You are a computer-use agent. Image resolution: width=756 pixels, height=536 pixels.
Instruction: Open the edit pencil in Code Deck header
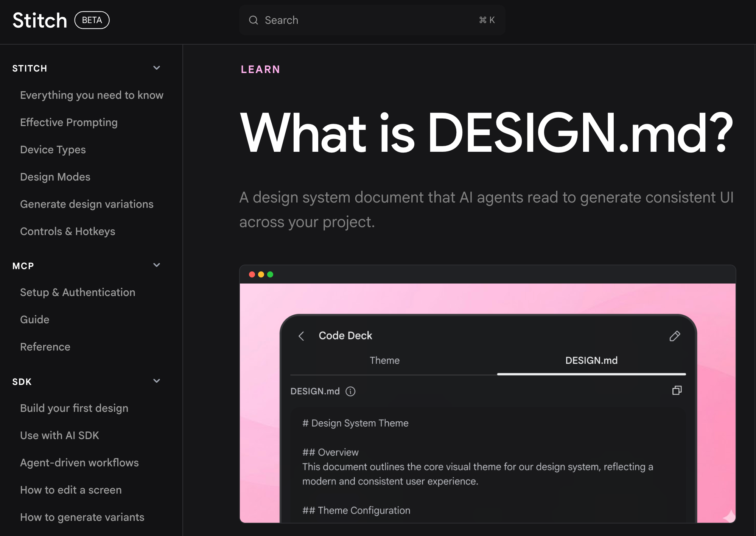point(675,336)
